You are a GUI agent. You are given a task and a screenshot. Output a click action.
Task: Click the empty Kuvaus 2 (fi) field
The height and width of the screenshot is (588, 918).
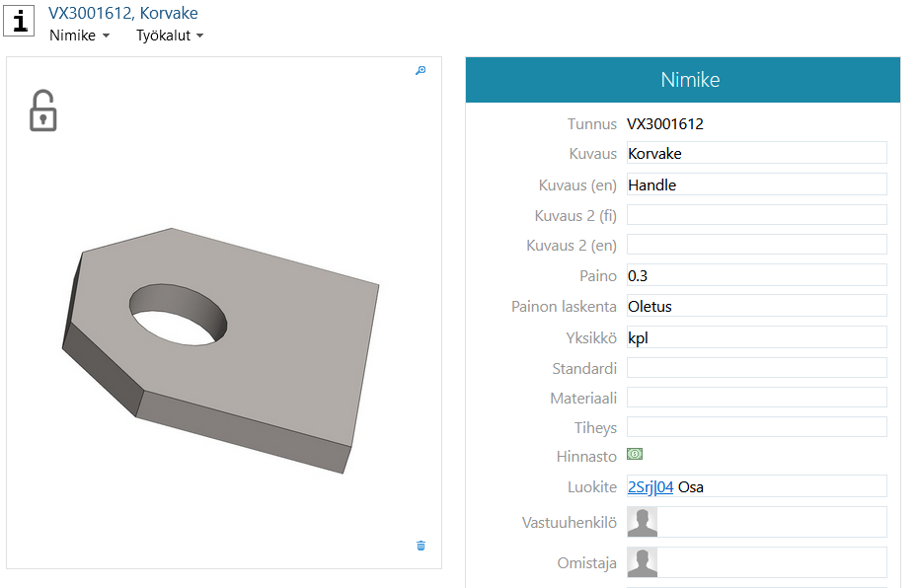pos(756,215)
